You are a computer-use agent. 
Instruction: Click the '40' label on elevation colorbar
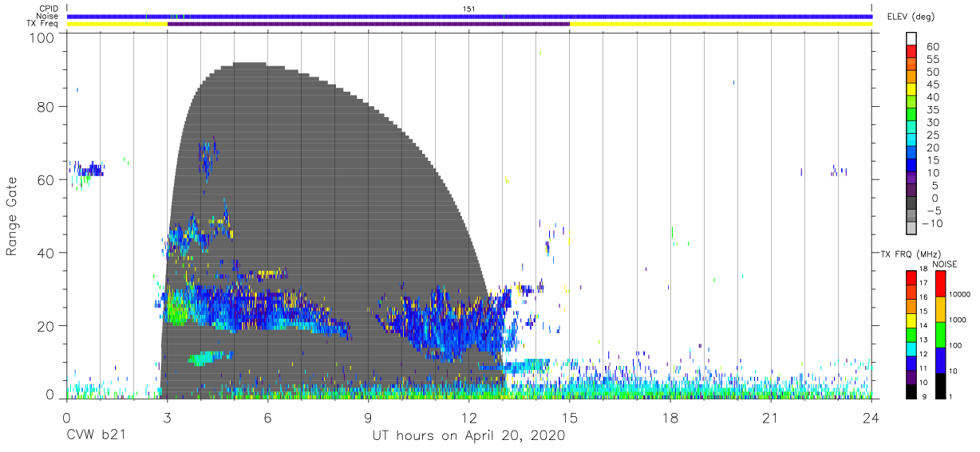coord(932,97)
